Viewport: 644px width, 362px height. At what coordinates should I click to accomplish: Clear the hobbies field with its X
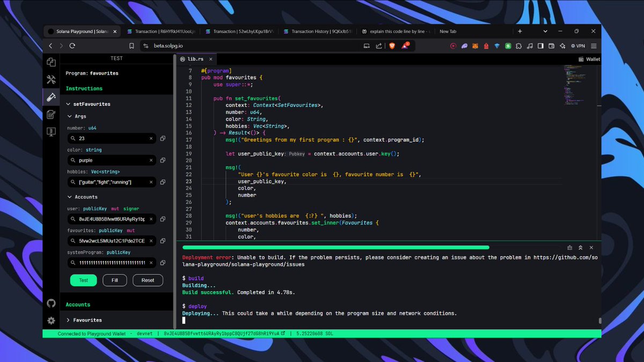pos(151,182)
